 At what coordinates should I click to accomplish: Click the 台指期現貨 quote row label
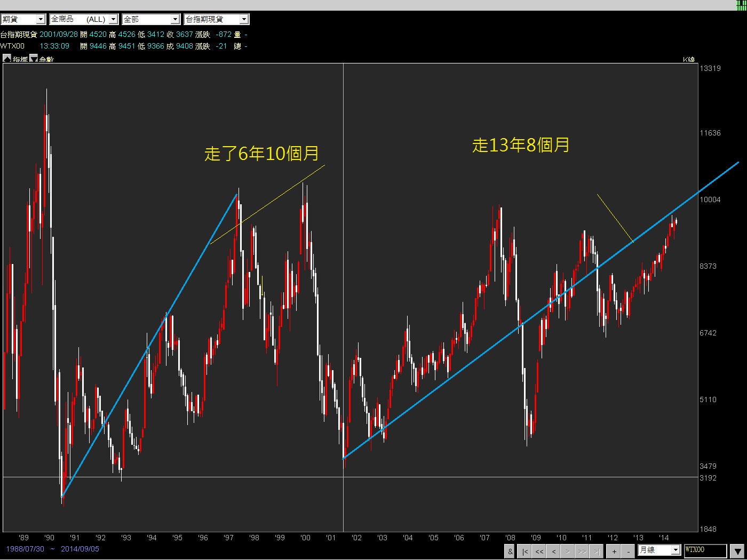click(19, 34)
